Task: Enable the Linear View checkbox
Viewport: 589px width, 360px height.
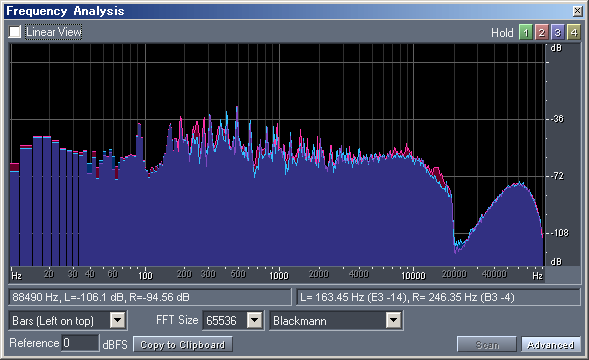Action: click(15, 32)
